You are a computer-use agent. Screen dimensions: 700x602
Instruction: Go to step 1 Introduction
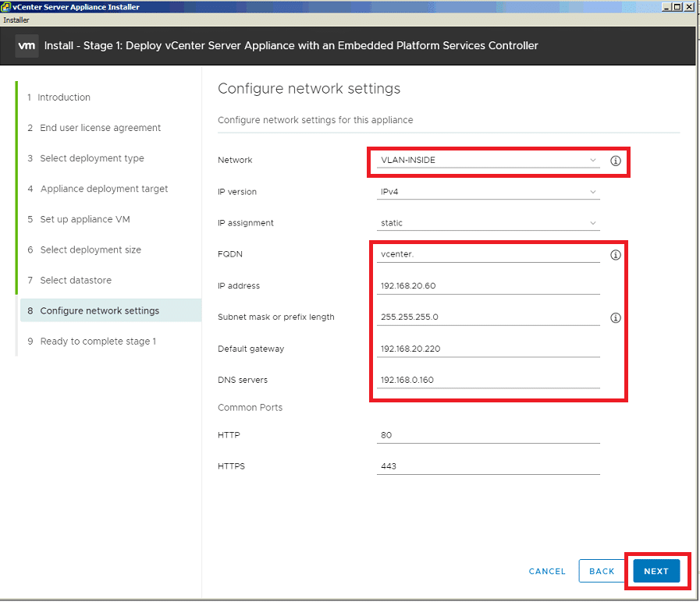click(59, 97)
